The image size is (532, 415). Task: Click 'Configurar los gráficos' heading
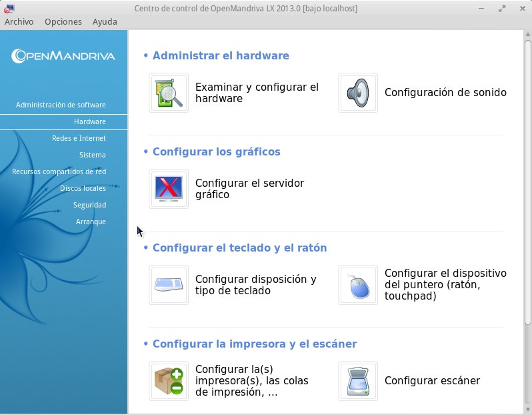217,152
